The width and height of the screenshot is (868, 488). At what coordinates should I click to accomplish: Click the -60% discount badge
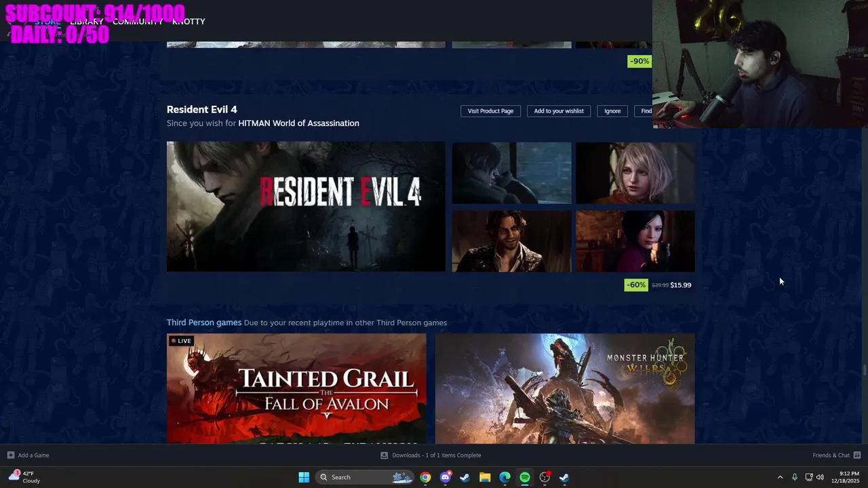[636, 285]
